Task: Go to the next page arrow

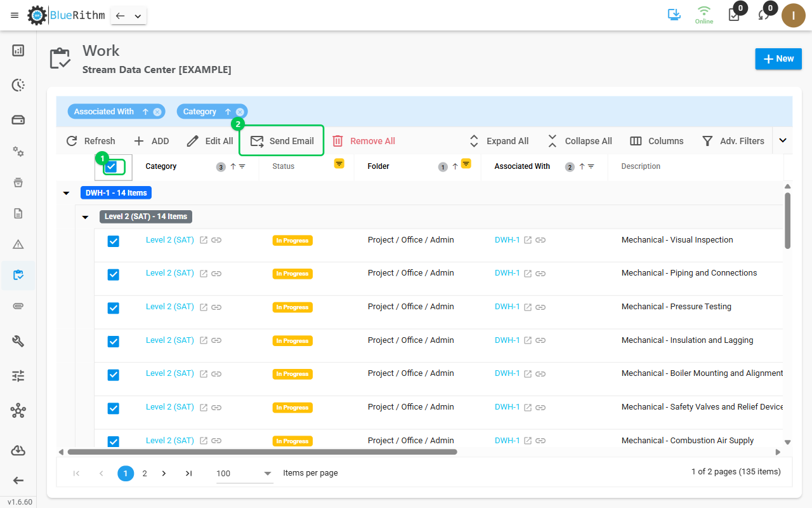Action: (x=164, y=473)
